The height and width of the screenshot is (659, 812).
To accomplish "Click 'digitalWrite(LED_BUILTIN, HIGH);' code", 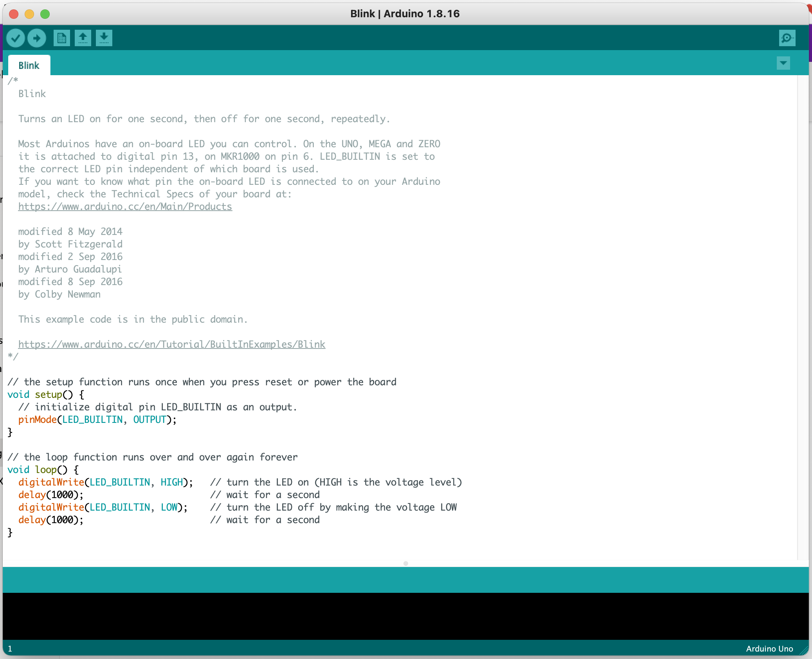I will point(106,482).
